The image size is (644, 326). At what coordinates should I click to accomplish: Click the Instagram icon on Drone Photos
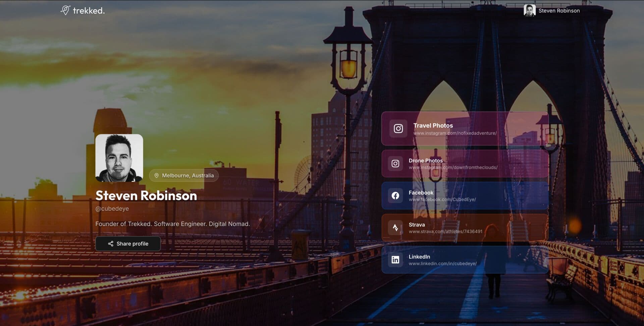coord(395,164)
